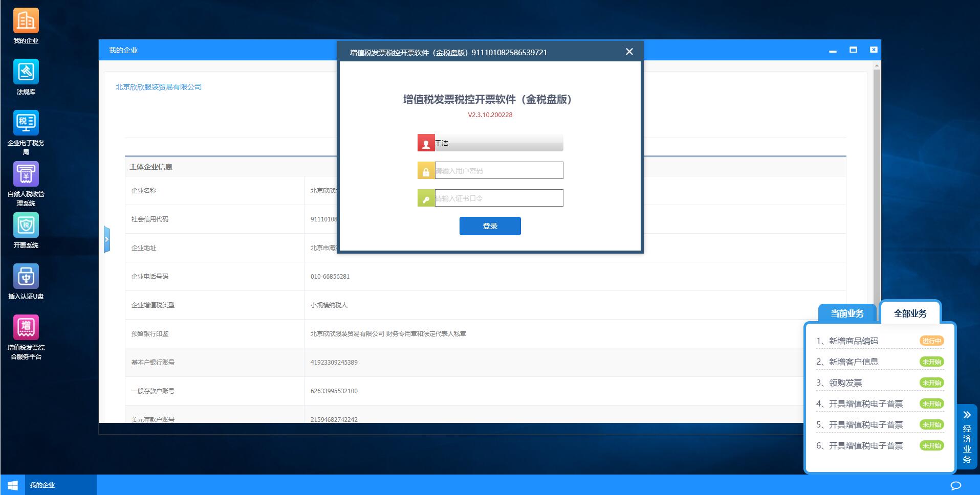Click the 一般存款户账号 row label
The width and height of the screenshot is (980, 495).
[153, 391]
